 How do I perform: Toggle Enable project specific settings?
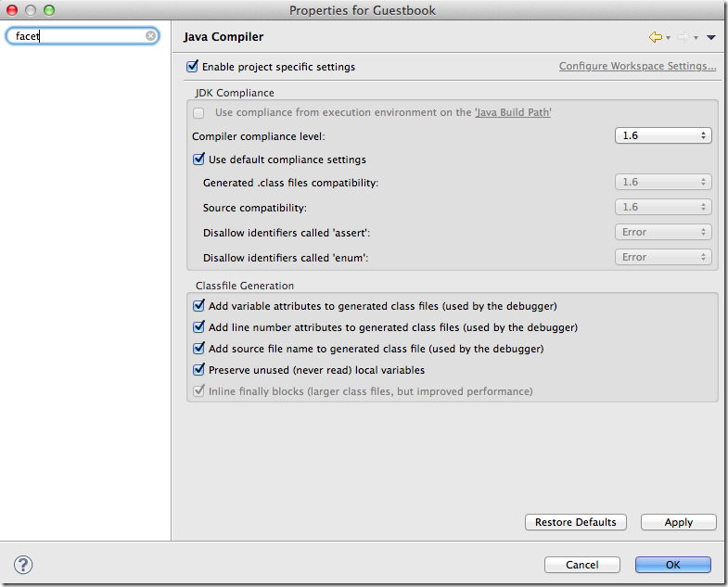coord(192,67)
